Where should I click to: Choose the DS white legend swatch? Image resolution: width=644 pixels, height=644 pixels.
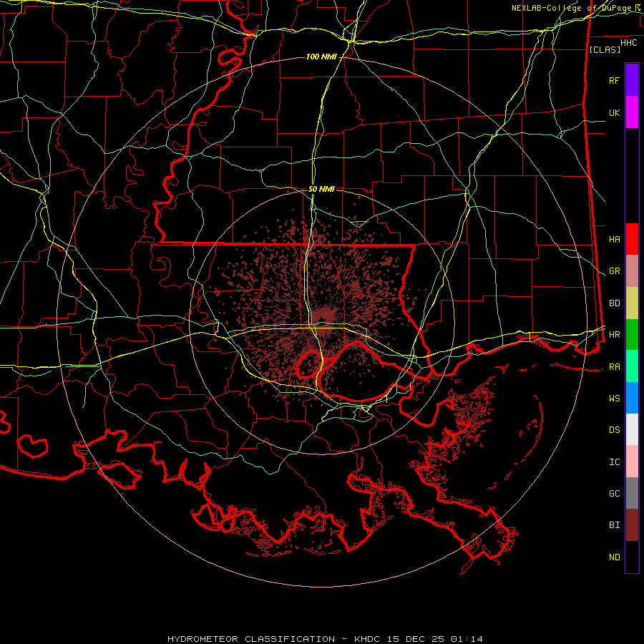pyautogui.click(x=632, y=429)
